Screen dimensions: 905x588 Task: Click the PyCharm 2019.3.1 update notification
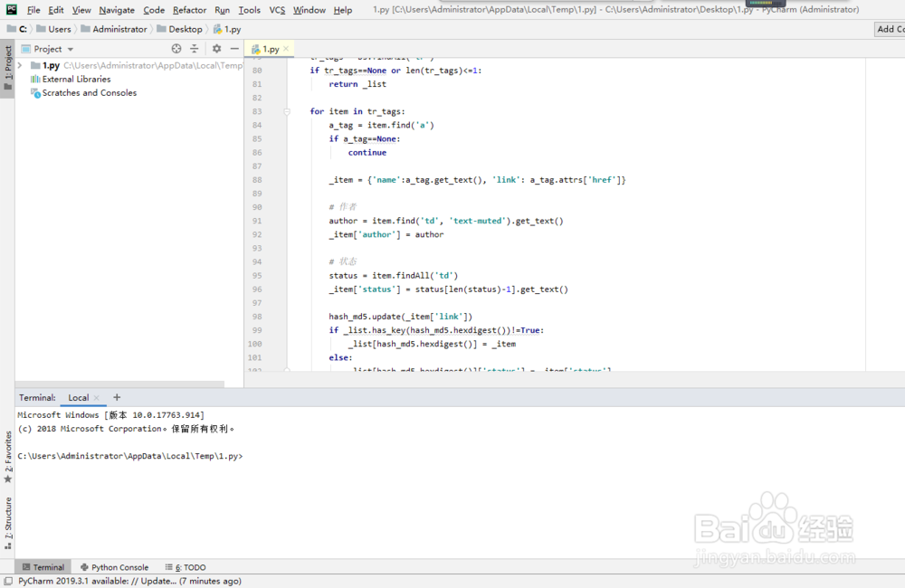pos(129,581)
